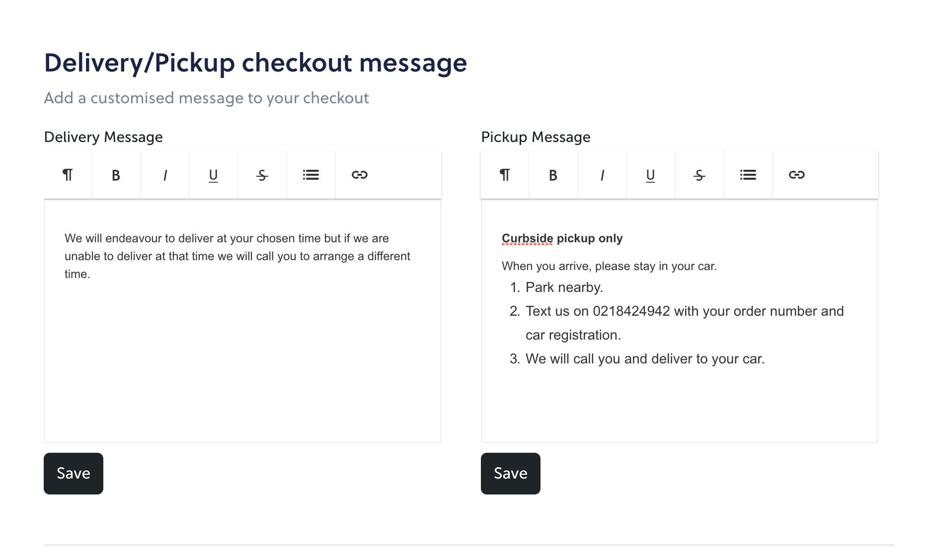
Task: Click the paragraph formatting icon in Delivery Message toolbar
Action: pos(68,175)
